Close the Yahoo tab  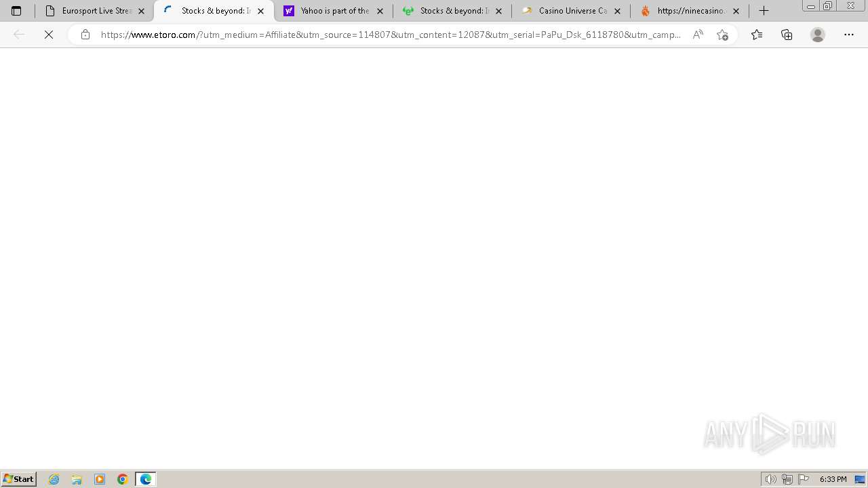pyautogui.click(x=380, y=11)
